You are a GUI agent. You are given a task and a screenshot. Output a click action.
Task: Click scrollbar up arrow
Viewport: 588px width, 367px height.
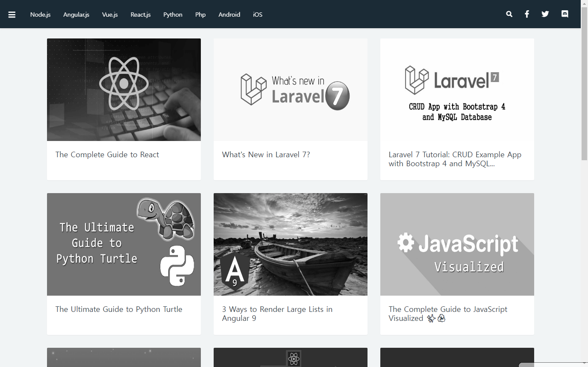584,3
